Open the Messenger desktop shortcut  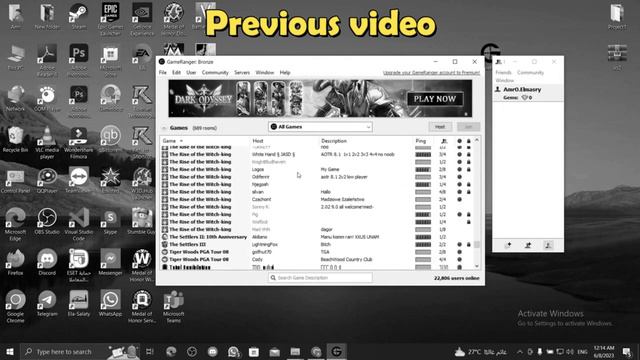click(x=110, y=262)
